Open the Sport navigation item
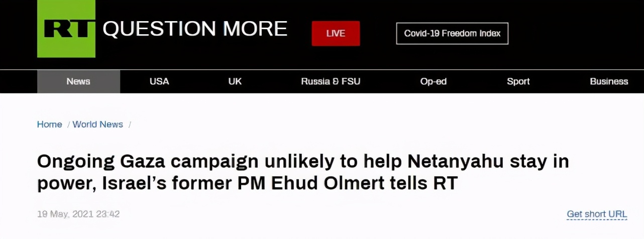The width and height of the screenshot is (644, 239). [x=518, y=81]
